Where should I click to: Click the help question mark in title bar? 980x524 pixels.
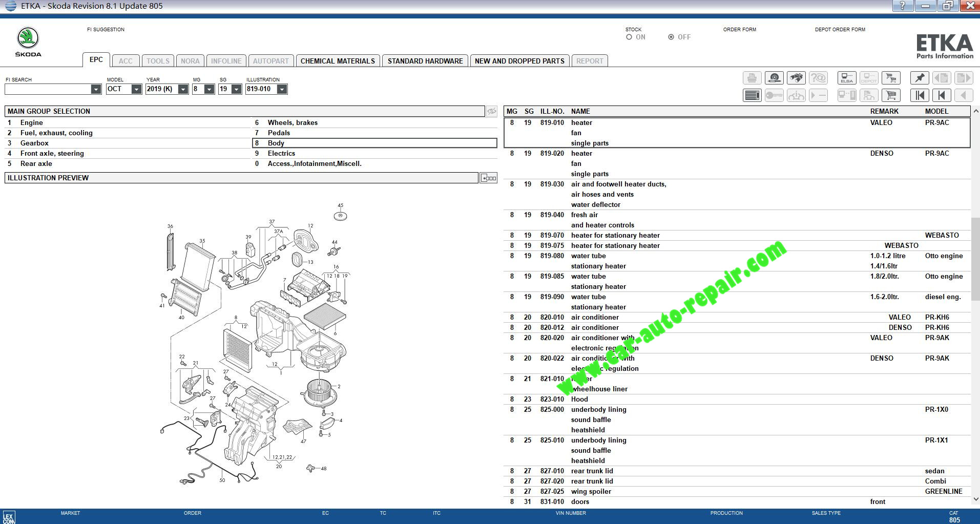(x=902, y=6)
